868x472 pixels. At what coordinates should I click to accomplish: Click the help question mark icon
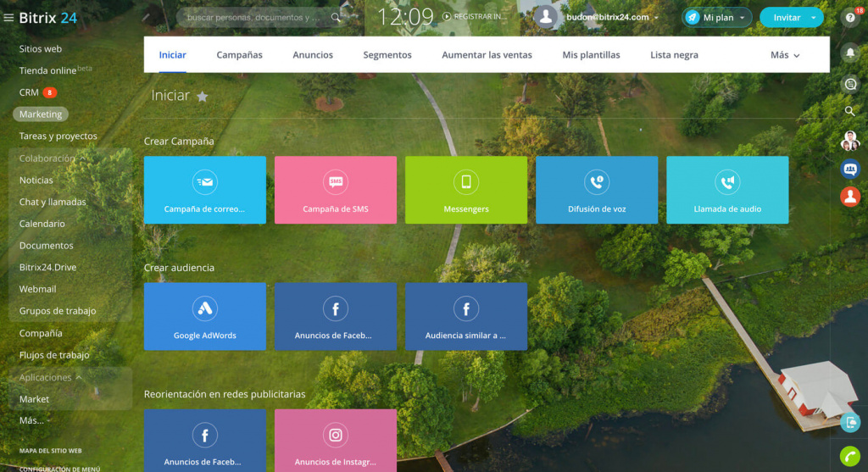(850, 18)
